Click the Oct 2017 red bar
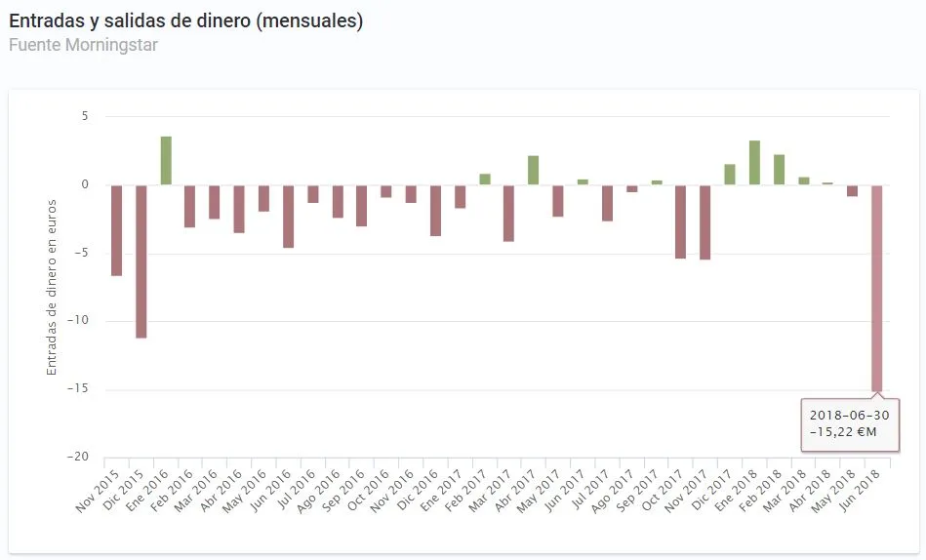The height and width of the screenshot is (560, 926). 680,221
